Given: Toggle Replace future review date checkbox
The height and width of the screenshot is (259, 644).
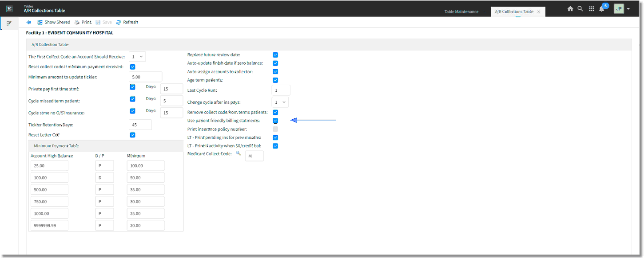Looking at the screenshot, I should click(275, 55).
